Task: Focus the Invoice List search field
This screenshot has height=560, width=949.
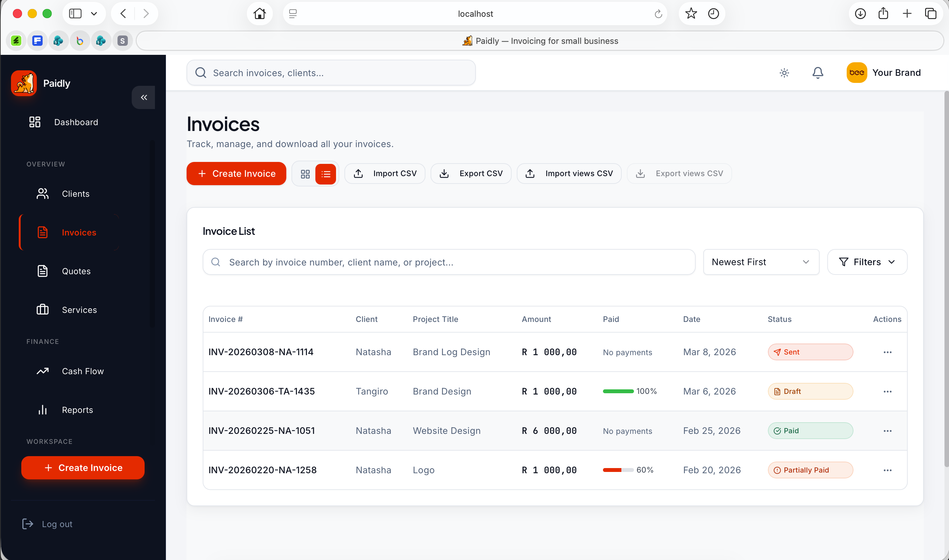Action: (449, 262)
